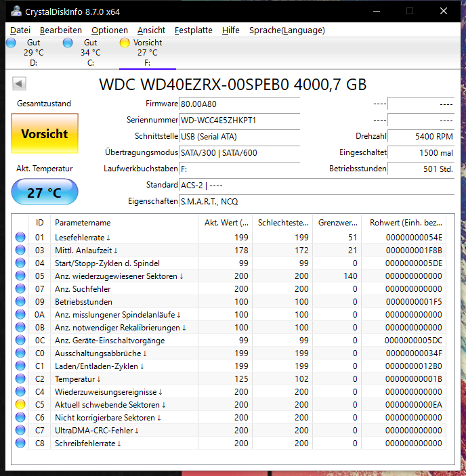466x476 pixels.
Task: Click the Standard field ACS-2
Action: click(x=316, y=185)
